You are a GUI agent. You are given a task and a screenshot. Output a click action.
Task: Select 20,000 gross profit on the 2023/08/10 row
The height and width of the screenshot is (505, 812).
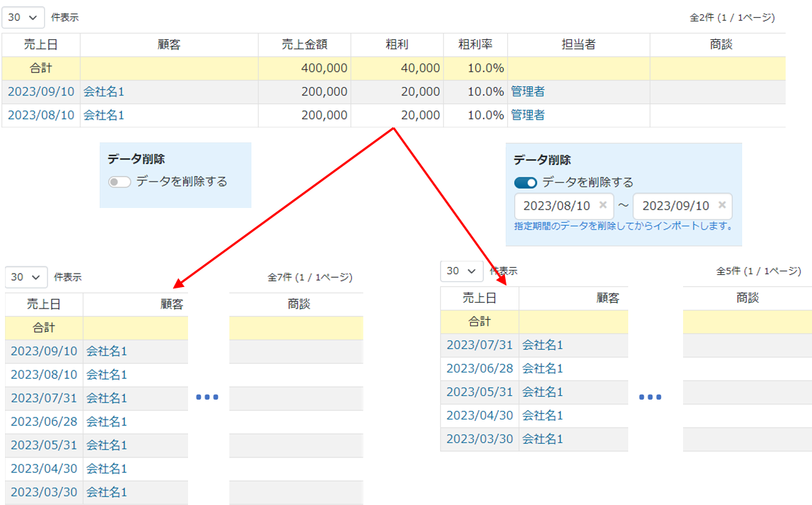tap(420, 115)
